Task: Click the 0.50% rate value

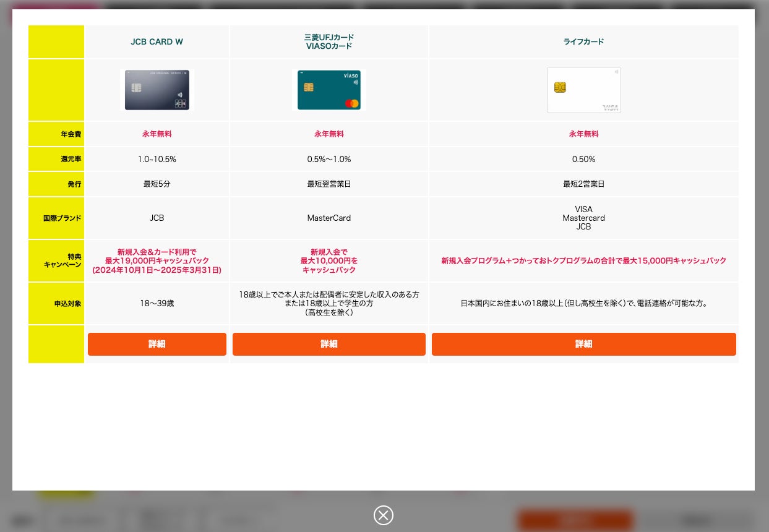Action: click(x=584, y=159)
